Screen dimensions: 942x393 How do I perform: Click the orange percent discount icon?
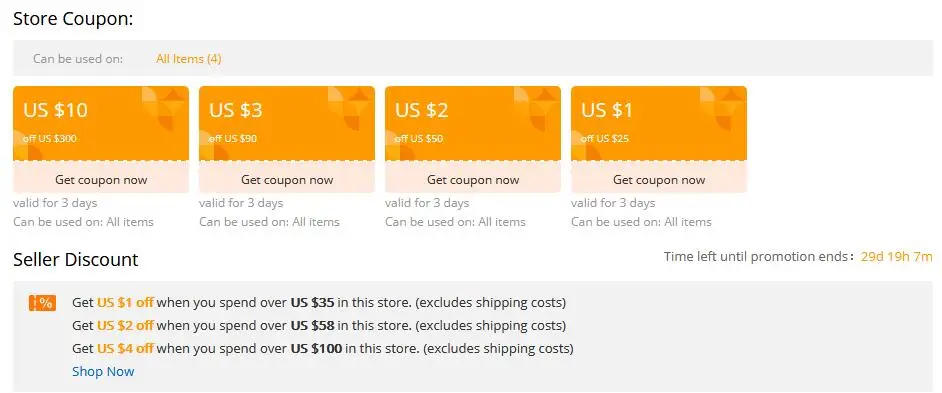click(42, 302)
